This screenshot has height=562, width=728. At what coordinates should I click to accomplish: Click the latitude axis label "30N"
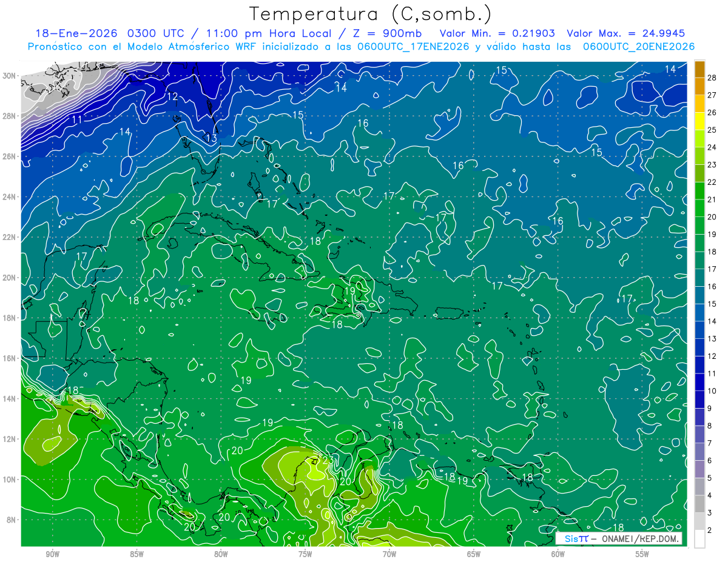pos(9,76)
